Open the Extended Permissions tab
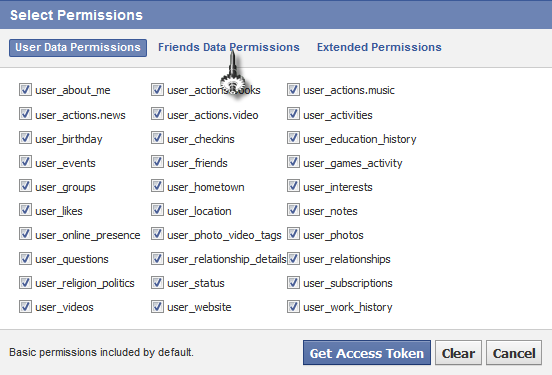The image size is (552, 375). click(379, 47)
